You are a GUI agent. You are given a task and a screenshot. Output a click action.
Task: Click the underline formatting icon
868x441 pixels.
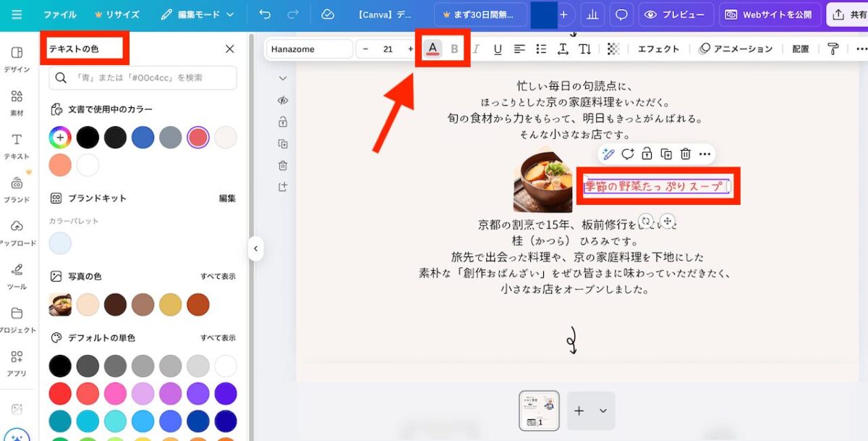498,49
